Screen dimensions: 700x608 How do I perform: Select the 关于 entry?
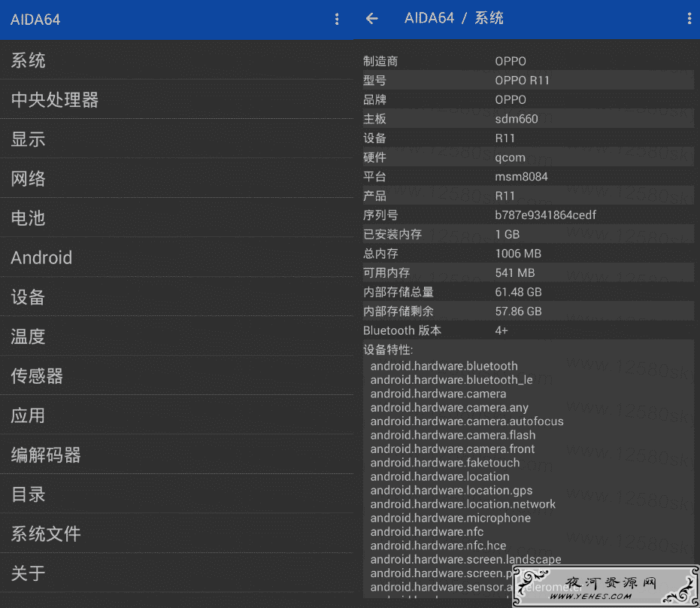177,573
